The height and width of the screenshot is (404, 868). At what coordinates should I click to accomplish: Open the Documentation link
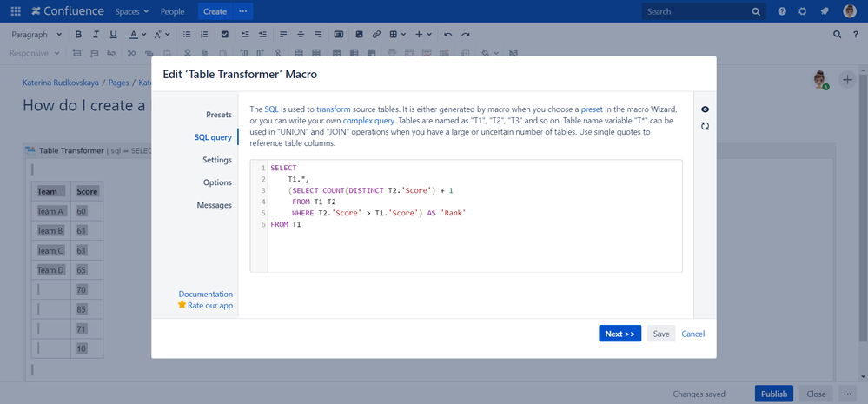click(205, 295)
